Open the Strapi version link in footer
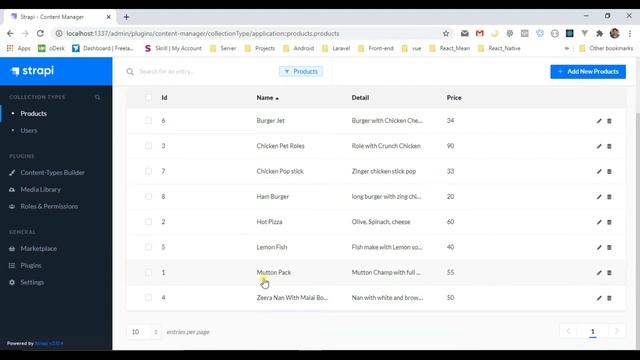Screen dimensions: 640x360 pos(49,343)
